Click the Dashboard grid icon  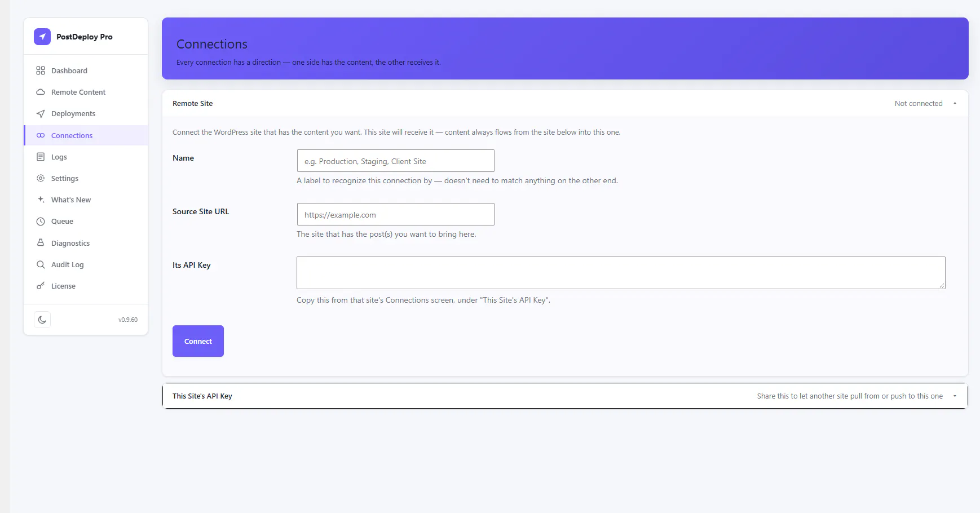41,70
